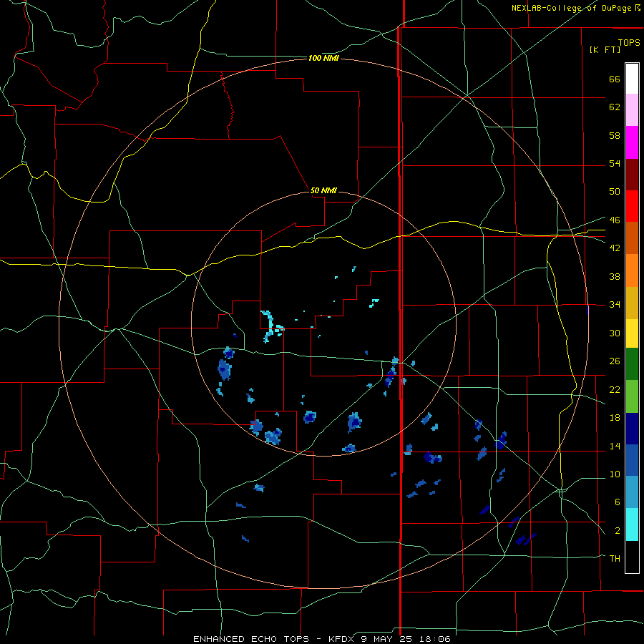The width and height of the screenshot is (644, 644).
Task: Click the legend value label 2
Action: pyautogui.click(x=618, y=531)
